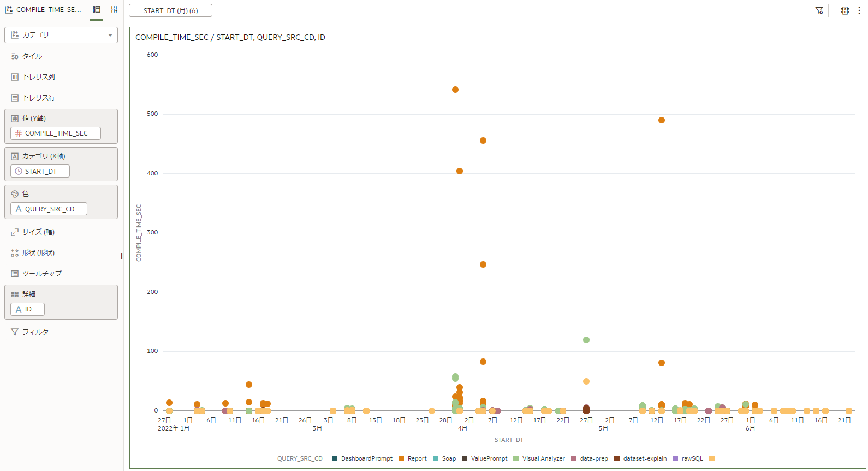
Task: Click the START_DT (月) (6) filter chip
Action: 170,10
